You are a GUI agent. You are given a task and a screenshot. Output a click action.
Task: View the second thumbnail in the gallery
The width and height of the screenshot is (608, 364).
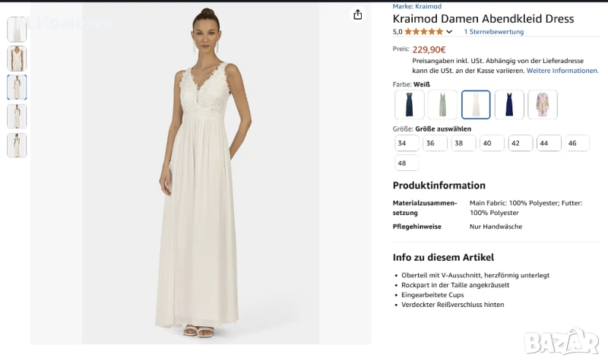(17, 59)
